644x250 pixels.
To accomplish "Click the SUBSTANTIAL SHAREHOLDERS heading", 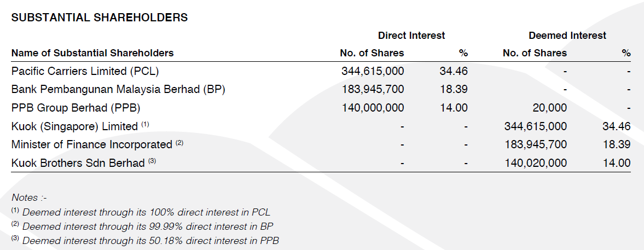I will point(100,18).
